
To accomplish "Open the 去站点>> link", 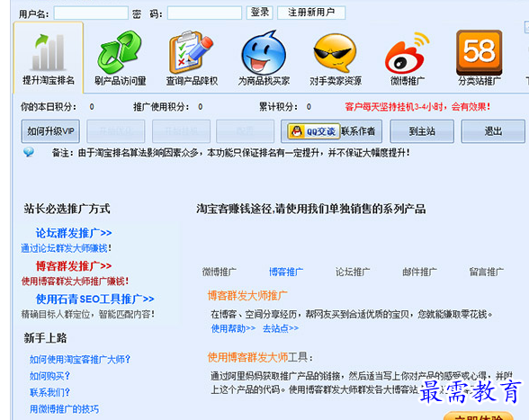I will tap(281, 328).
